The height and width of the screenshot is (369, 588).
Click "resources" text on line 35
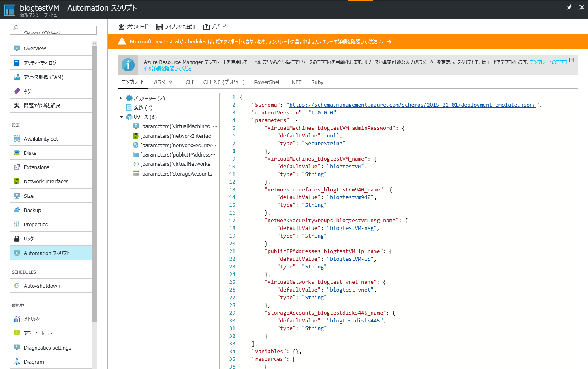[269, 359]
